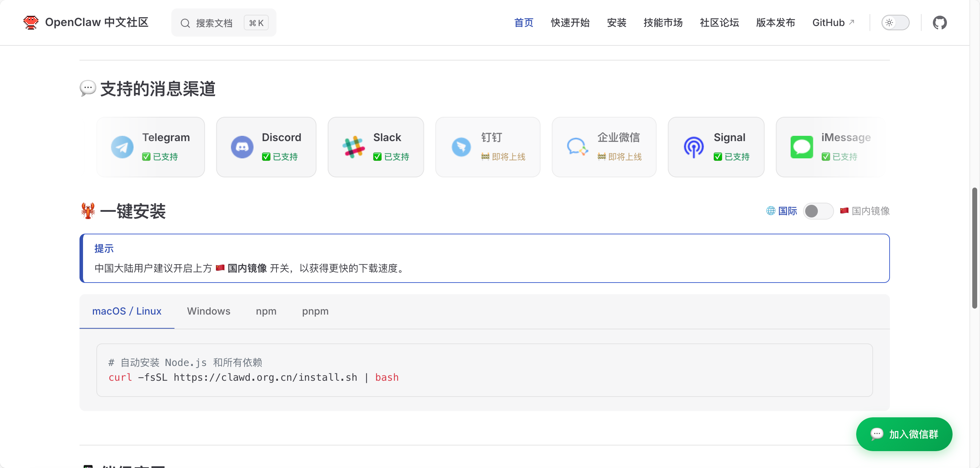Click the Discord logo icon

coord(242,147)
